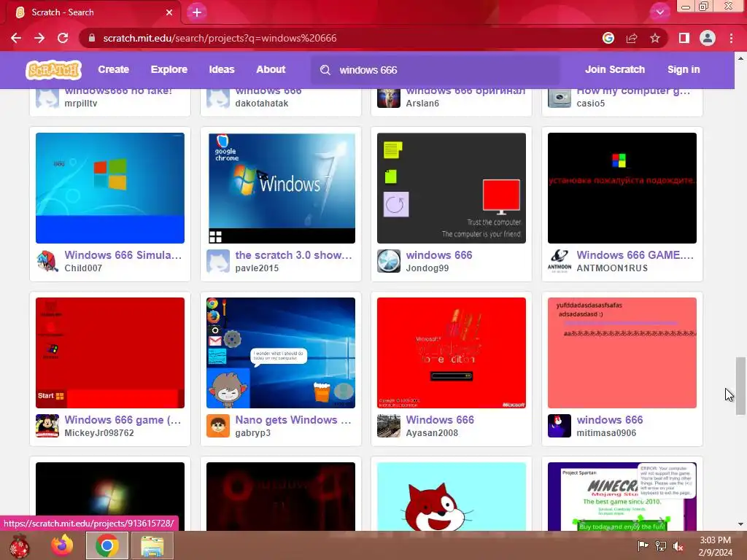Click Sign in
This screenshot has width=747, height=560.
684,69
